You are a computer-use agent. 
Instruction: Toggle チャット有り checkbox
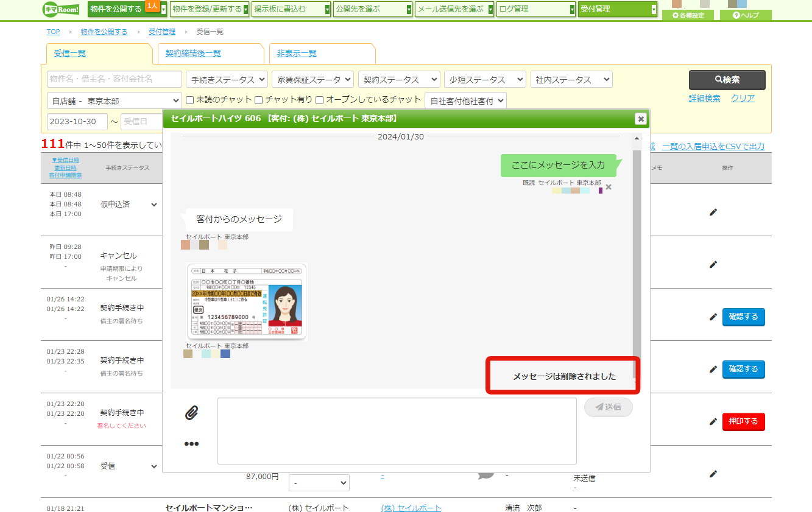click(259, 100)
